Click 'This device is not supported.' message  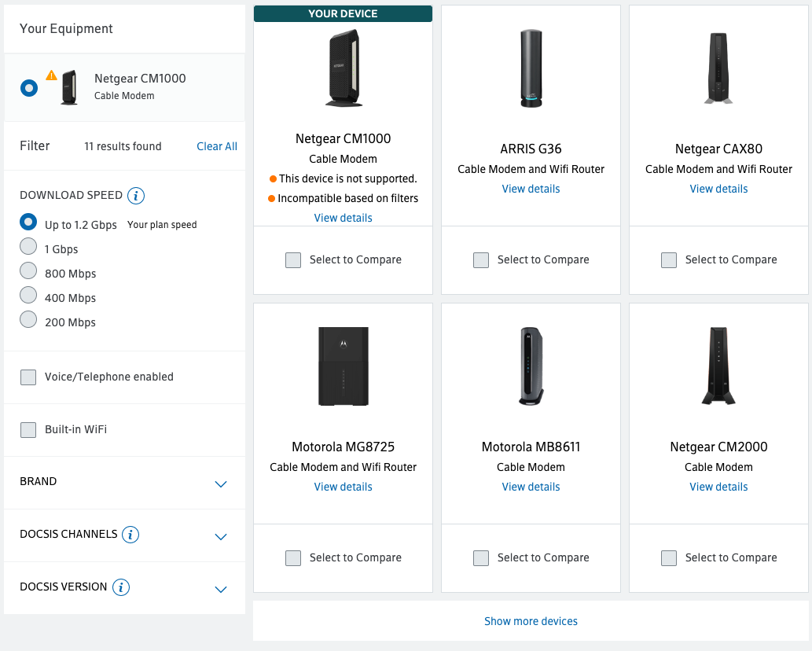click(x=347, y=178)
